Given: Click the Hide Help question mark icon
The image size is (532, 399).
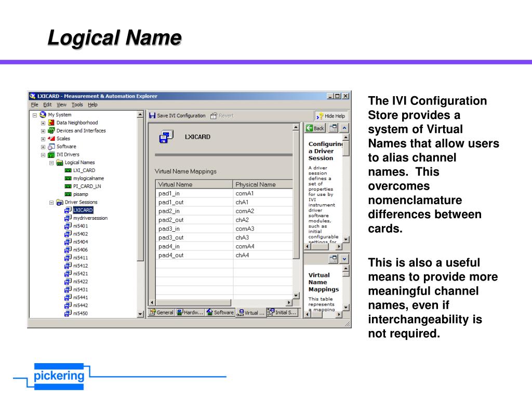Looking at the screenshot, I should [x=320, y=116].
